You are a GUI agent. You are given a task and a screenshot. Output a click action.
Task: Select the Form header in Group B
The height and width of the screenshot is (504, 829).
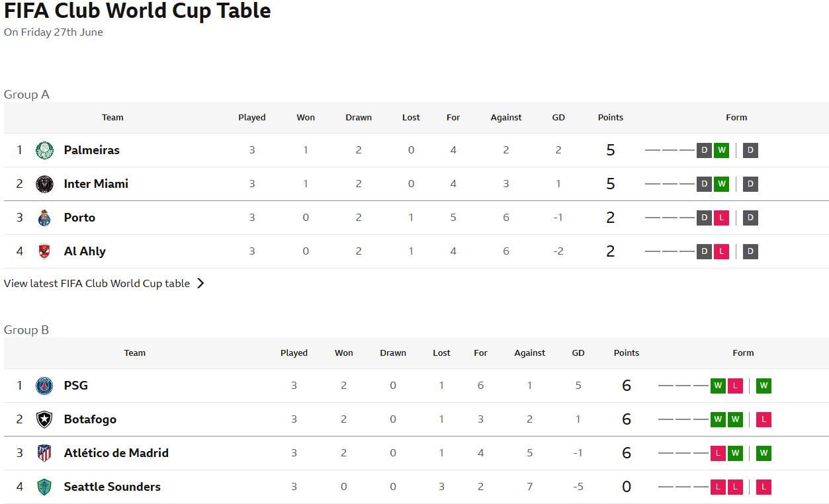(x=743, y=353)
